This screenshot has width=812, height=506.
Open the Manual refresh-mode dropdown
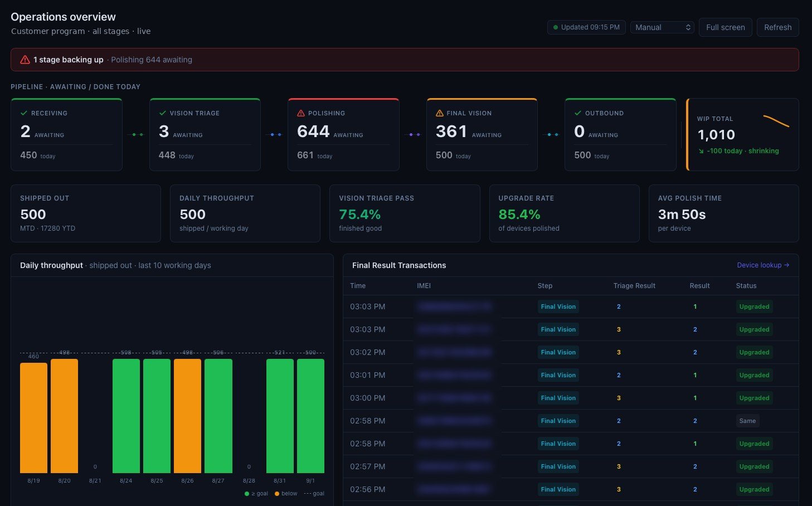pos(662,27)
